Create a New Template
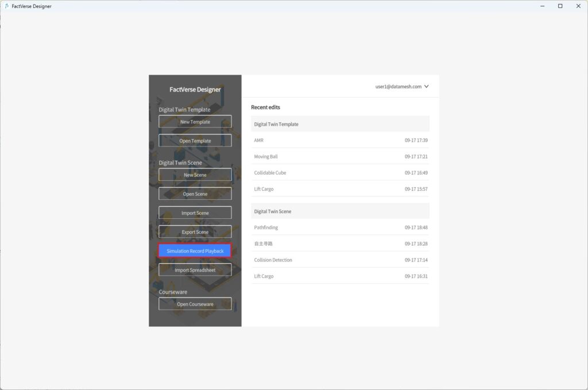588x390 pixels. [195, 121]
